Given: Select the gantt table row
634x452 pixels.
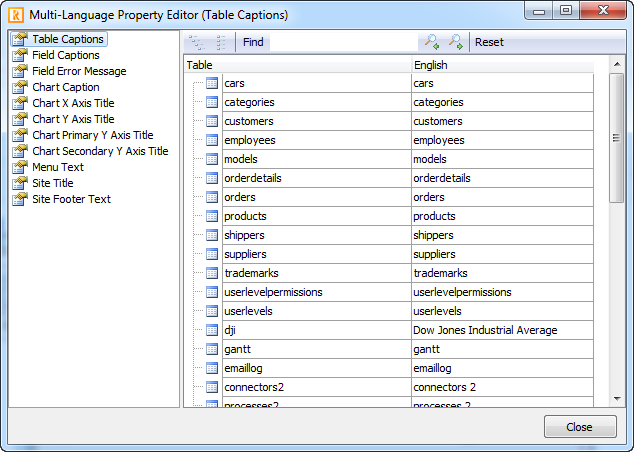Looking at the screenshot, I should coord(317,349).
